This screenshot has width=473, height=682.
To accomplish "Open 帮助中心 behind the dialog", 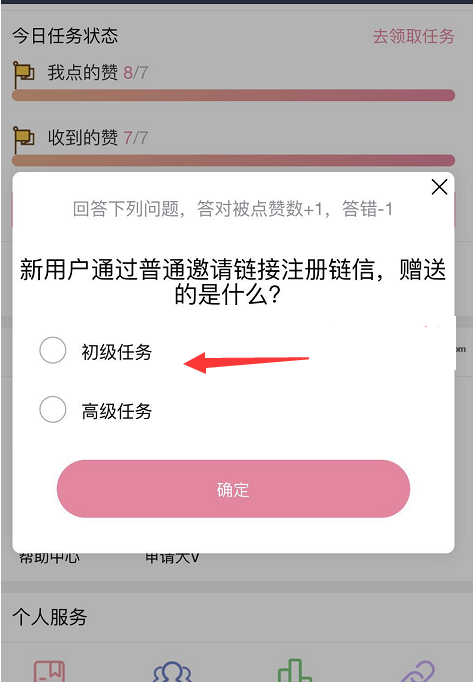I will tap(49, 558).
